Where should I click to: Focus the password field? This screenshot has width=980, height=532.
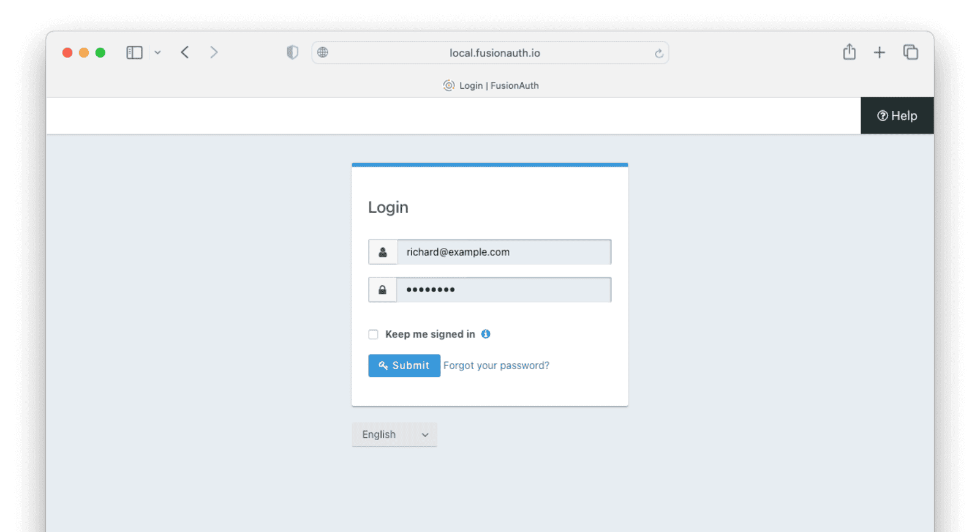[x=503, y=290]
